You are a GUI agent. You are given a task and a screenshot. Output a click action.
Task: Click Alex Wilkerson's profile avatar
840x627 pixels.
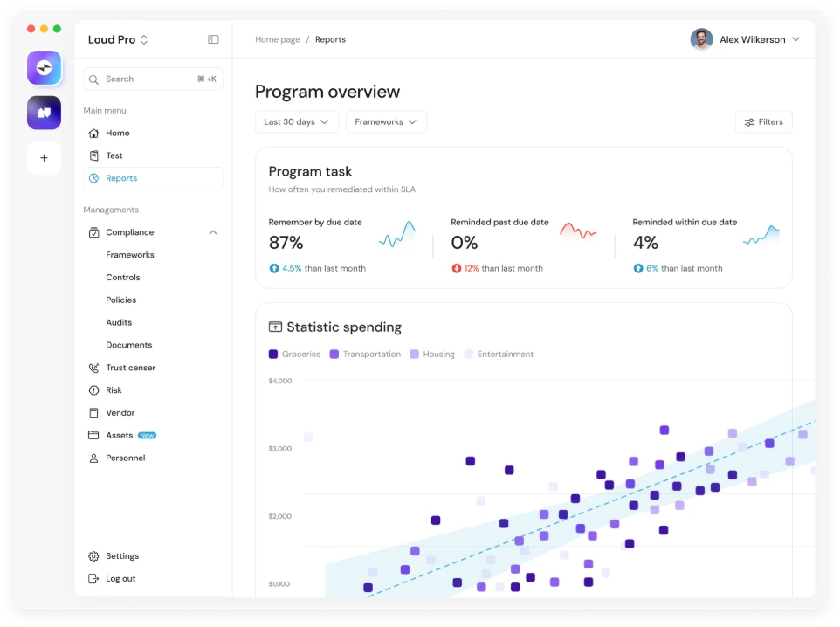701,39
